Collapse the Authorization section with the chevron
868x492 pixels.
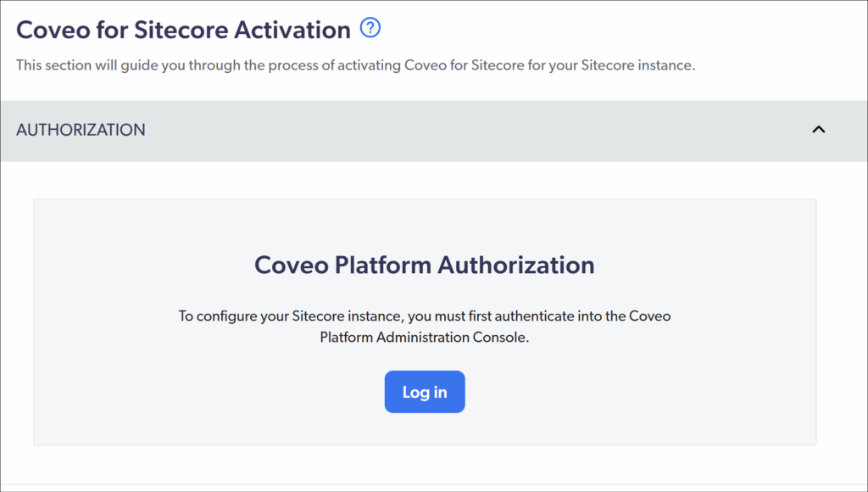pos(818,130)
